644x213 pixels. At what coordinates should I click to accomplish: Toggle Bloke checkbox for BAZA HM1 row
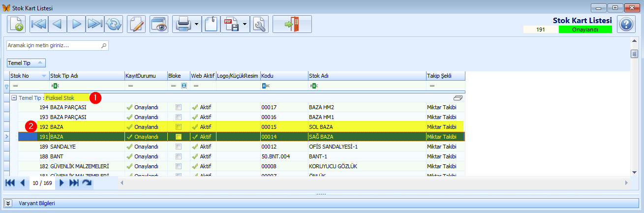point(179,117)
